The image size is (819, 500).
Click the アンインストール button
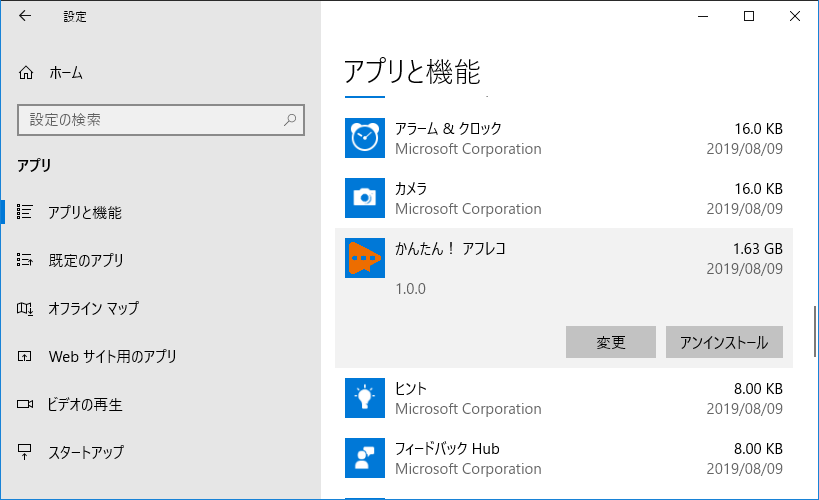724,342
